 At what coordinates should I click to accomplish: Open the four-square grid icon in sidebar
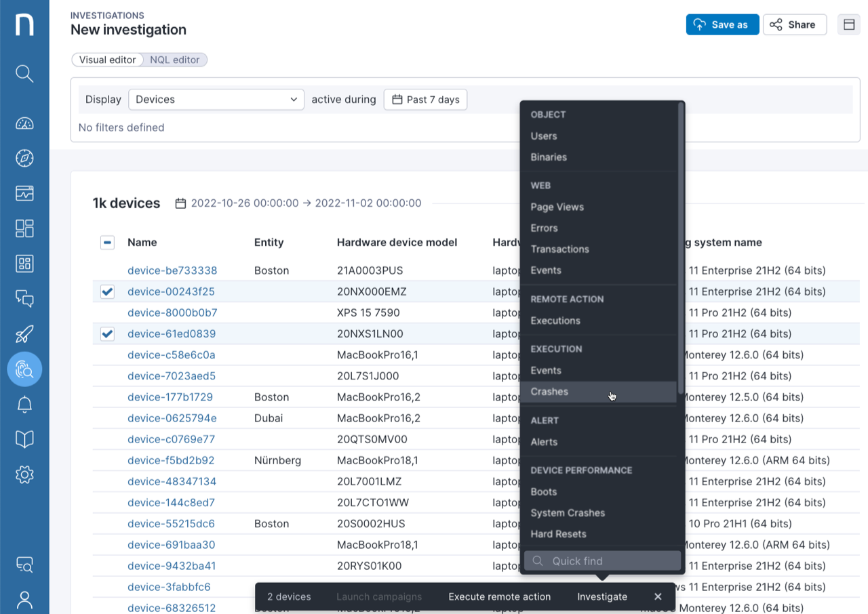(x=24, y=264)
